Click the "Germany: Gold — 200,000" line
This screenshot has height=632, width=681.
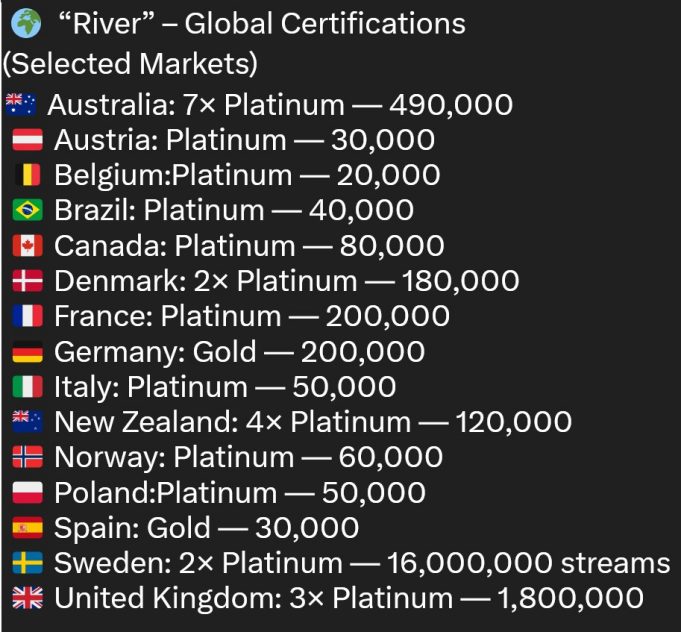pos(239,352)
